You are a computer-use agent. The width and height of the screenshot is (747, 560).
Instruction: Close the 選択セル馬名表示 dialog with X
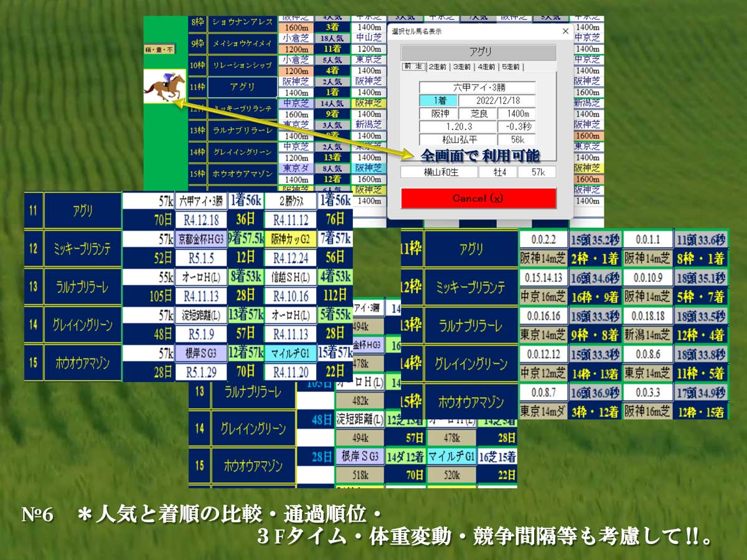point(565,31)
